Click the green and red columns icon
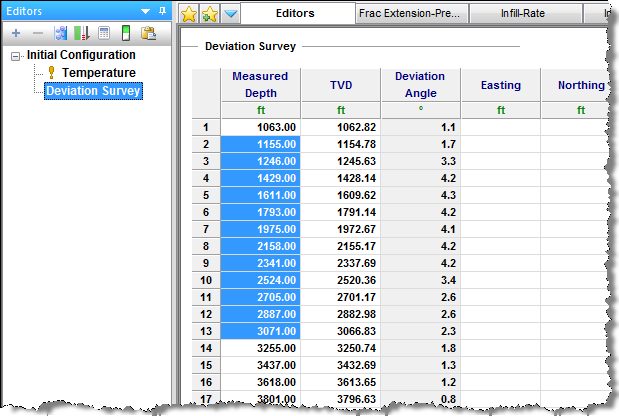Image resolution: width=619 pixels, height=416 pixels. (81, 34)
